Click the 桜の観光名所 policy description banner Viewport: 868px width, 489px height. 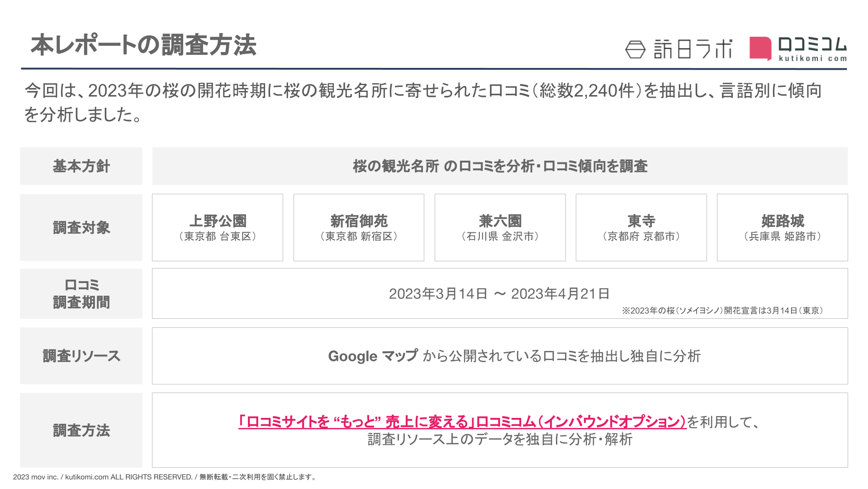(500, 166)
